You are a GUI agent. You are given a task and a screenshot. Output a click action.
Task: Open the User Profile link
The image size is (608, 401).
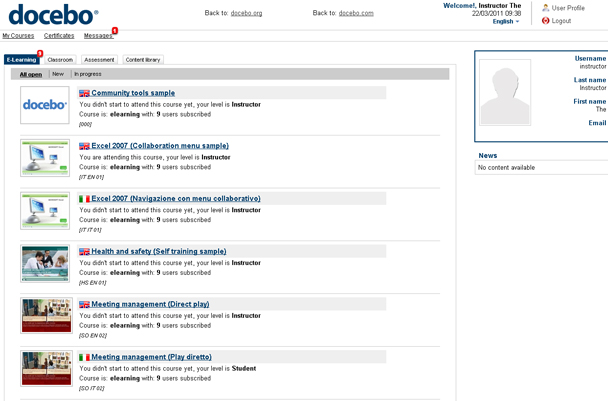point(568,8)
